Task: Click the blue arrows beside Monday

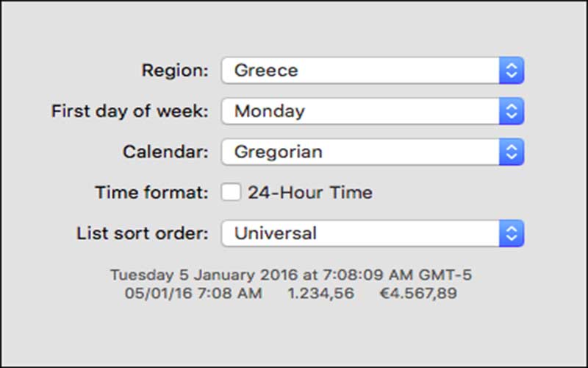Action: [x=512, y=112]
